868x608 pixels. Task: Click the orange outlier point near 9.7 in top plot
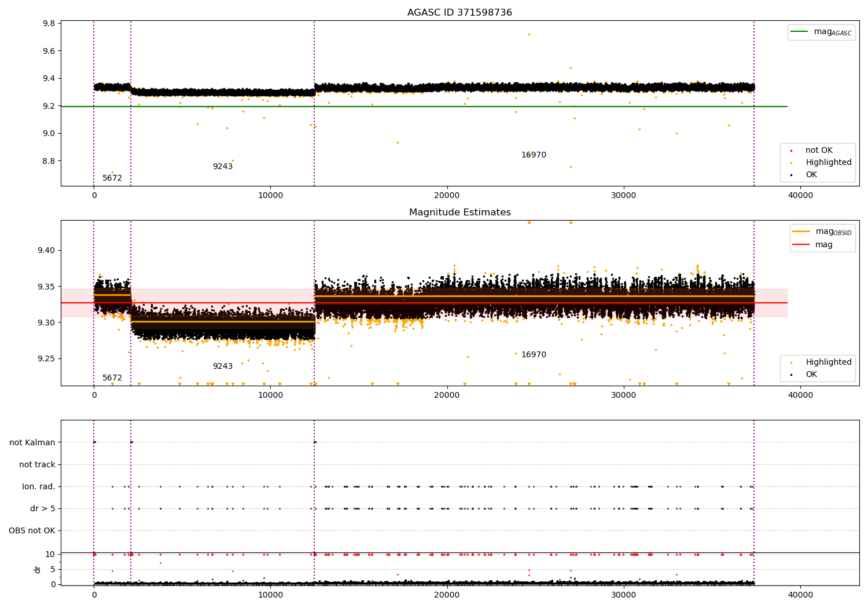529,34
